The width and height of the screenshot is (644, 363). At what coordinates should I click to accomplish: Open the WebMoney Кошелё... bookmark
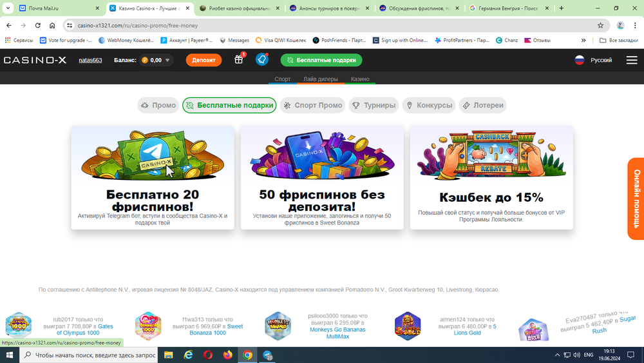click(126, 40)
